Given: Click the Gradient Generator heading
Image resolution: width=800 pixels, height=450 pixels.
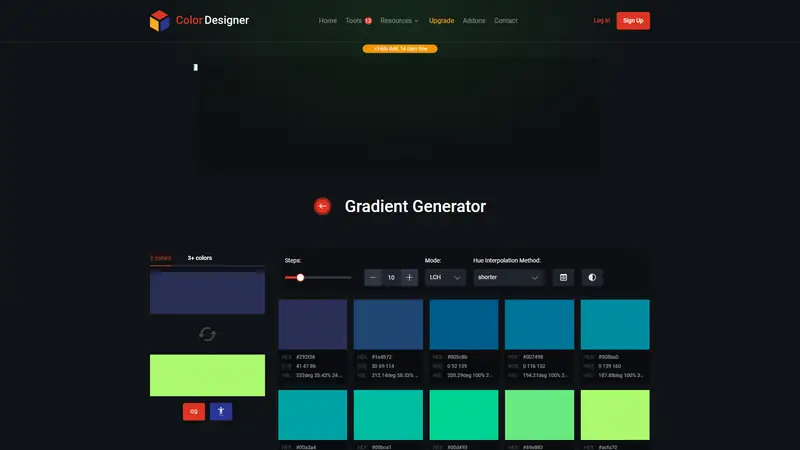Looking at the screenshot, I should point(415,206).
